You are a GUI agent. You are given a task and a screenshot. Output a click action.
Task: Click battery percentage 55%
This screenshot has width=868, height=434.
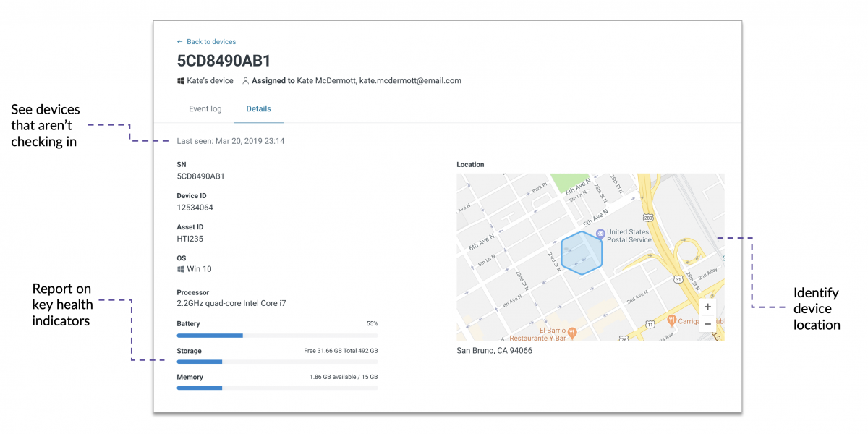(372, 324)
